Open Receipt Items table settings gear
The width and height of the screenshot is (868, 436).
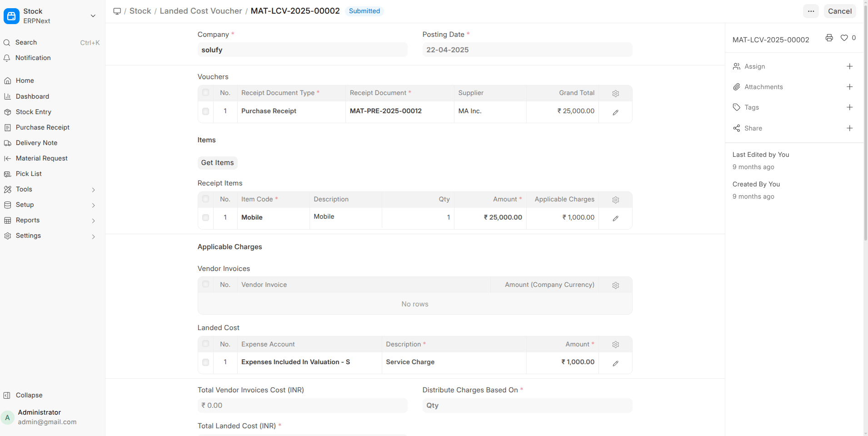[615, 200]
